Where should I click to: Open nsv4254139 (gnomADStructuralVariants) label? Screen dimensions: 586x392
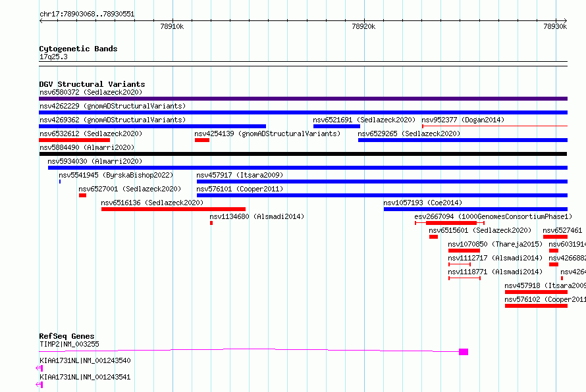coord(267,134)
